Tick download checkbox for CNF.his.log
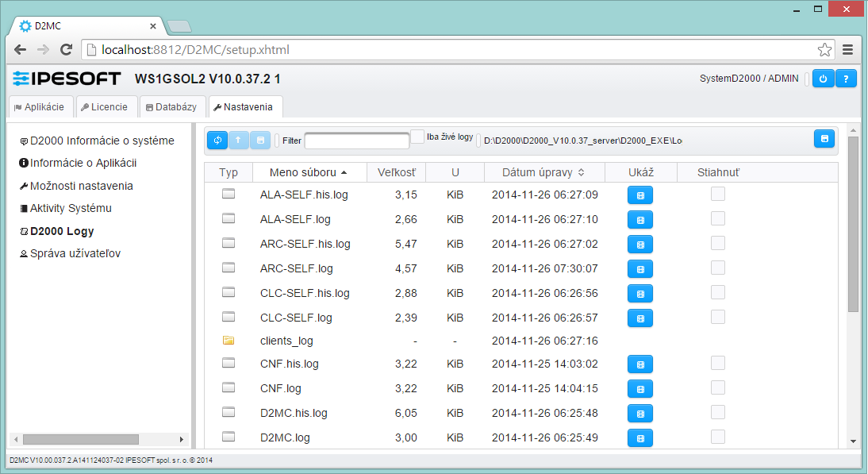Viewport: 868px width, 474px height. pos(717,363)
